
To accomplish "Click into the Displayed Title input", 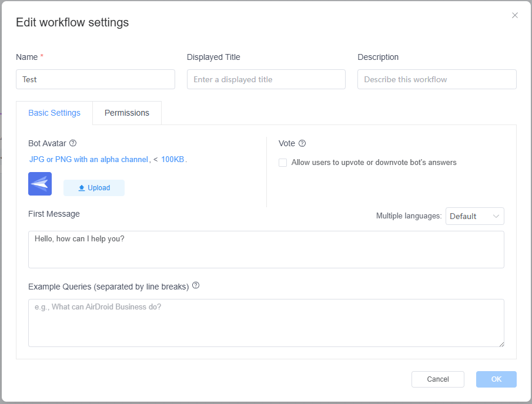I will pyautogui.click(x=266, y=79).
